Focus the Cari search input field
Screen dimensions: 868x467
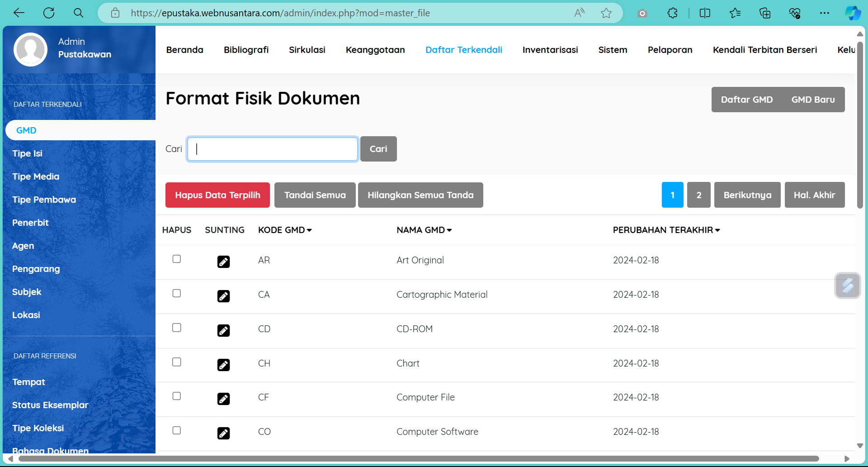click(273, 149)
